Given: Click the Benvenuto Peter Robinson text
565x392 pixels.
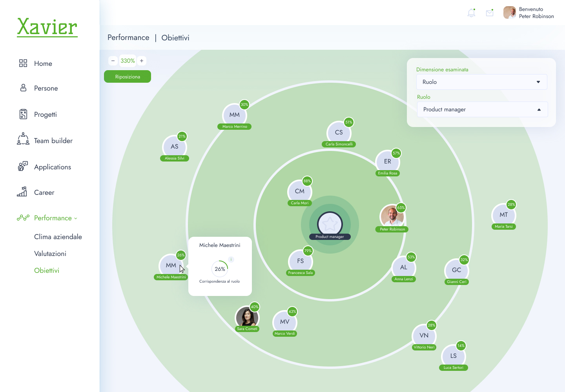Looking at the screenshot, I should pos(536,13).
